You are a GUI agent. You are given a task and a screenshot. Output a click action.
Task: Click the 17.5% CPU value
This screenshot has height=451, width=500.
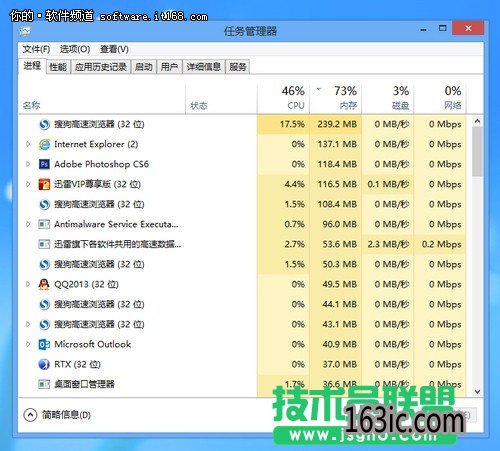(x=292, y=124)
